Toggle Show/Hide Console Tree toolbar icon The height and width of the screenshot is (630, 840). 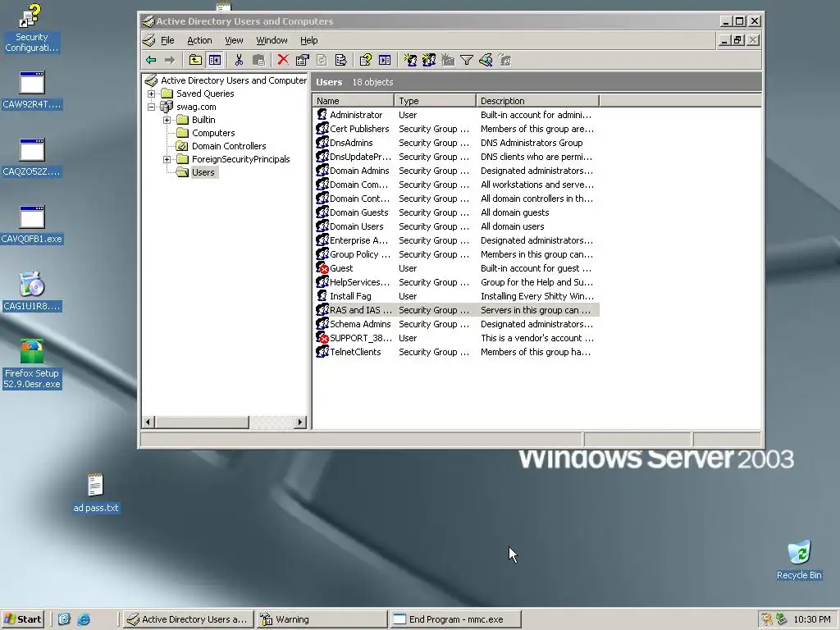(x=215, y=60)
